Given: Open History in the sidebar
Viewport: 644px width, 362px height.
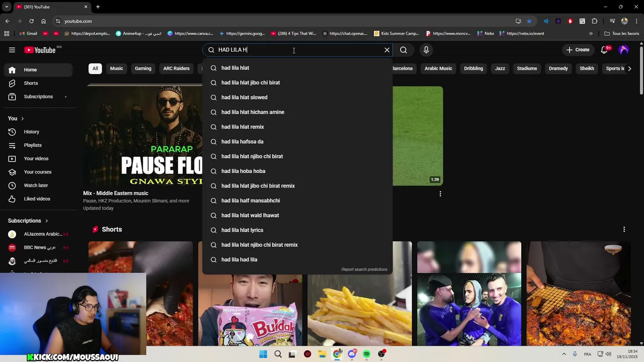Looking at the screenshot, I should tap(39, 132).
